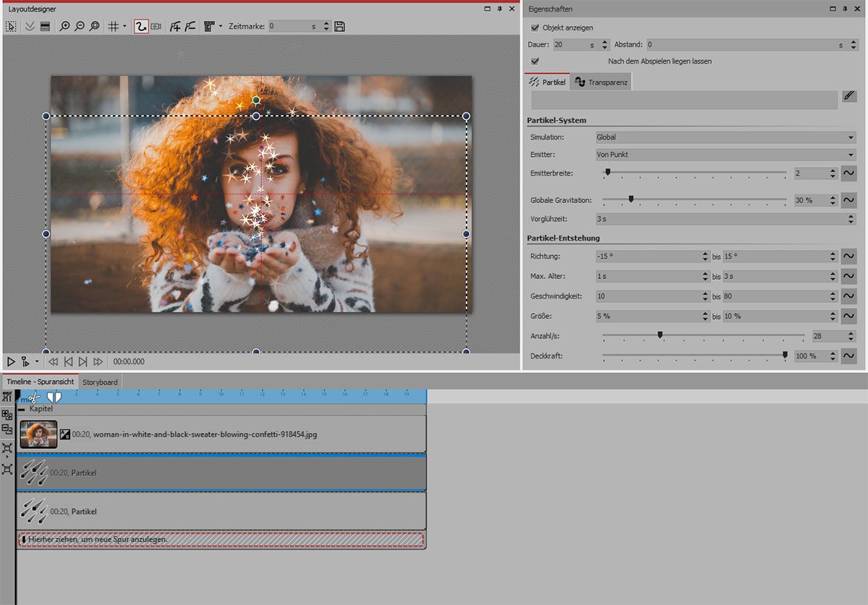Click the curve button next to Emitterbreite
Image resolution: width=868 pixels, height=605 pixels.
[849, 173]
